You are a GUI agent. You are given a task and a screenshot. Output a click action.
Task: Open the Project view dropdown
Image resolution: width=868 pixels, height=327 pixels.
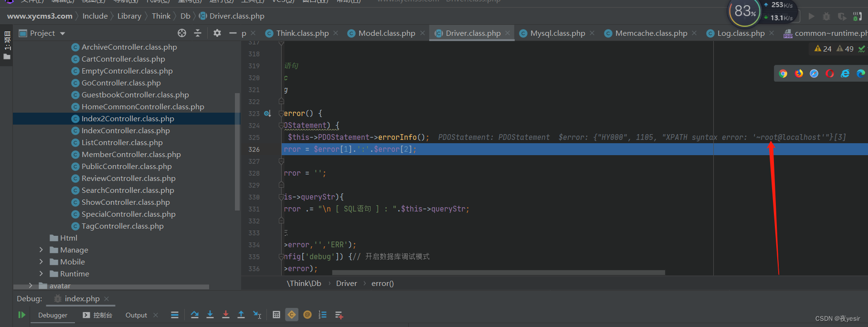[63, 33]
